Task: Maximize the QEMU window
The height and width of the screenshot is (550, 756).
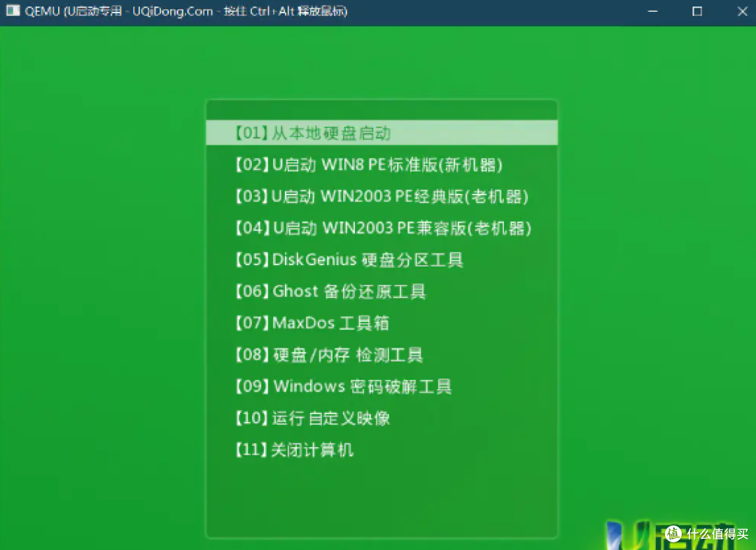Action: pyautogui.click(x=696, y=11)
